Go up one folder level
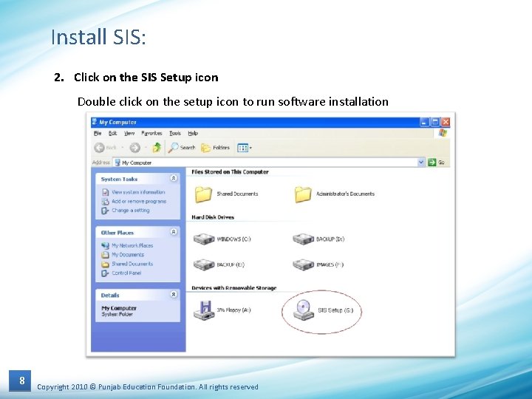The width and height of the screenshot is (532, 399). pyautogui.click(x=157, y=148)
